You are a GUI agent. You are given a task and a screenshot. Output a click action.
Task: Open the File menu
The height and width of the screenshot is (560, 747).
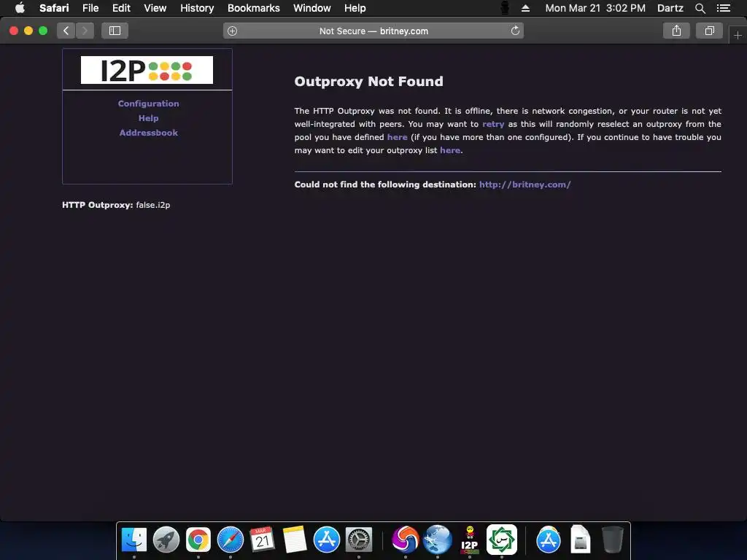tap(90, 8)
